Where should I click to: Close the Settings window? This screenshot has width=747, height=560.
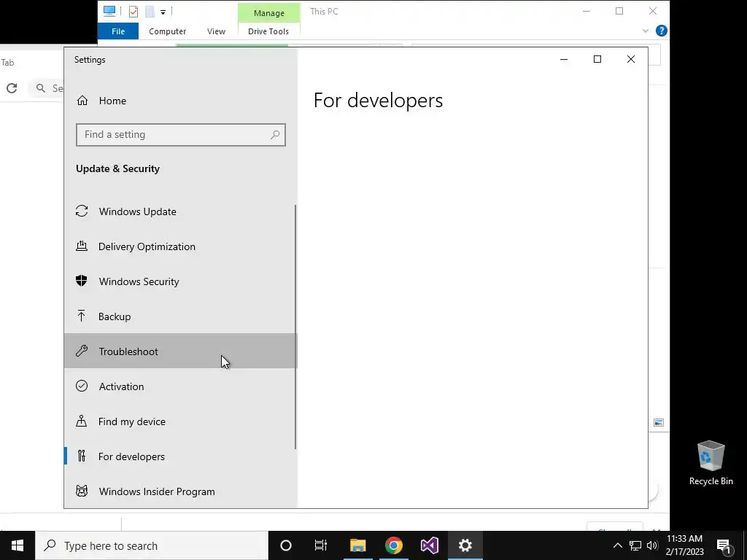[631, 59]
